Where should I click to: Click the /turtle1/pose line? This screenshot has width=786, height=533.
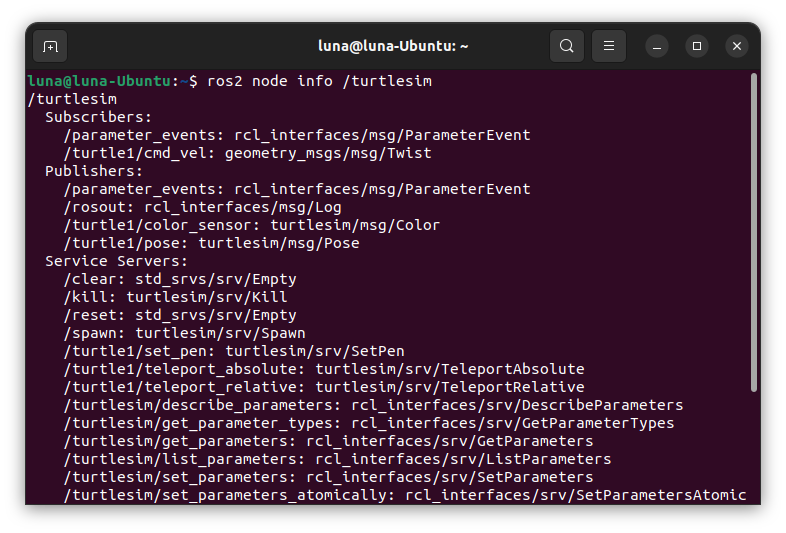(212, 243)
